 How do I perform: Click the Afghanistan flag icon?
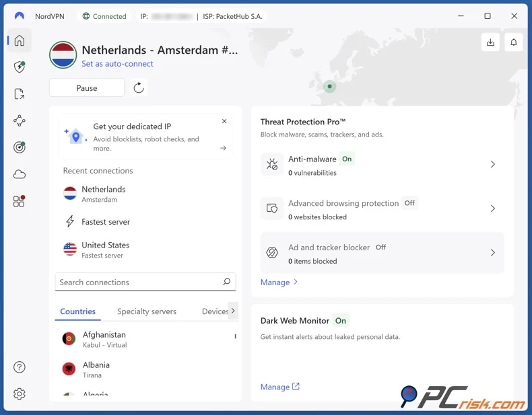[x=69, y=338]
